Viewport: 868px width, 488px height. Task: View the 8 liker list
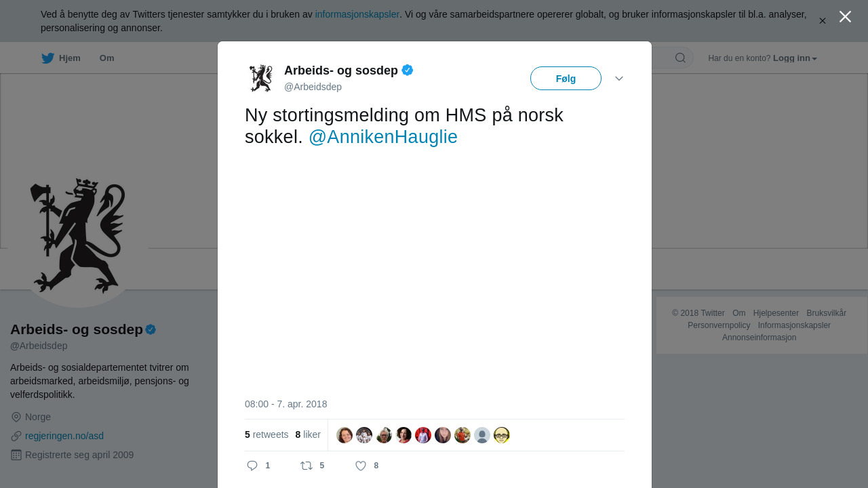pyautogui.click(x=308, y=434)
